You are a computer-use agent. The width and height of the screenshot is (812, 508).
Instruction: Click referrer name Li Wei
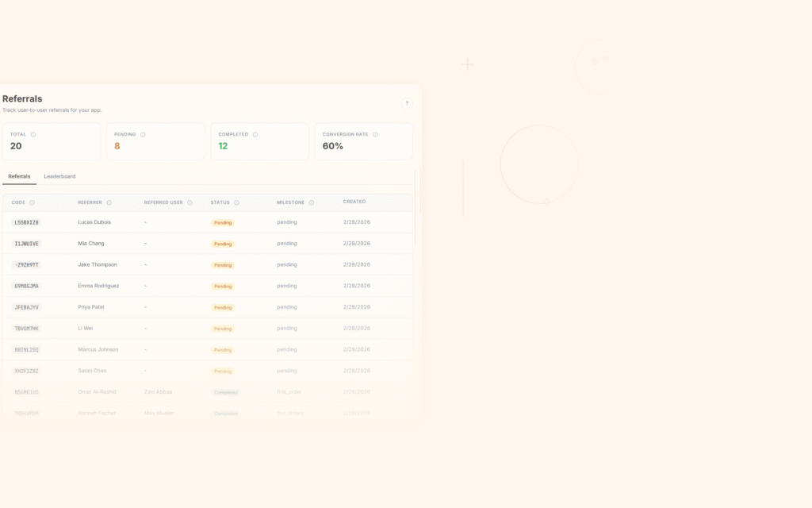[x=86, y=328]
